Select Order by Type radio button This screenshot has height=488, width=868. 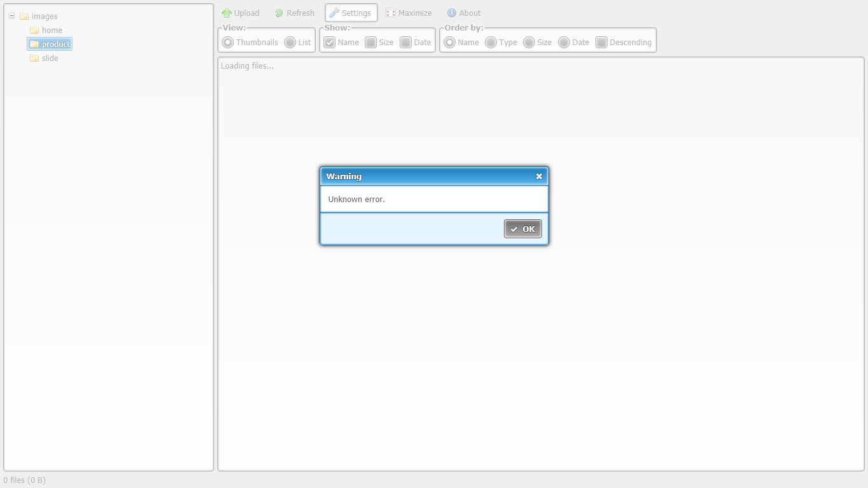(491, 43)
